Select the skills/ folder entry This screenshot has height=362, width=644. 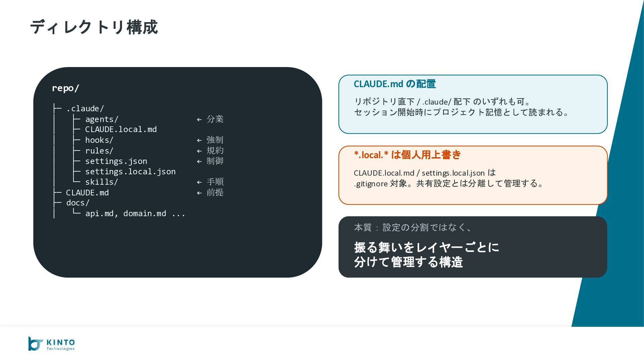[102, 182]
